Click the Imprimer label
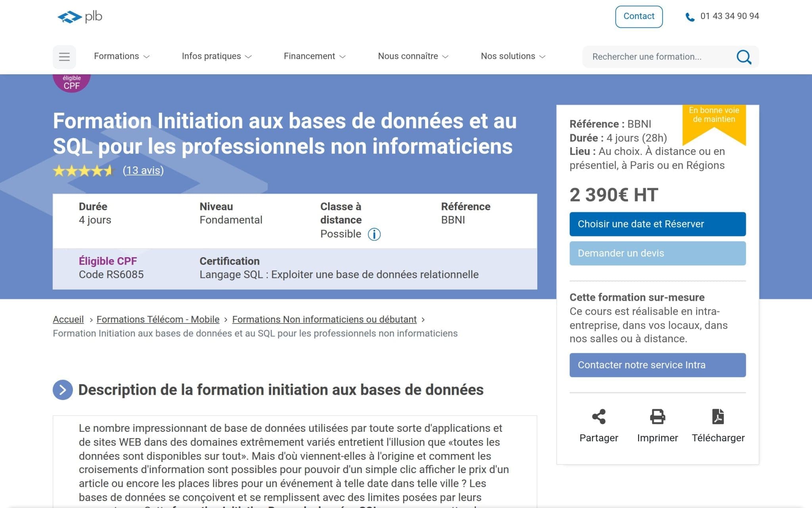 click(657, 438)
